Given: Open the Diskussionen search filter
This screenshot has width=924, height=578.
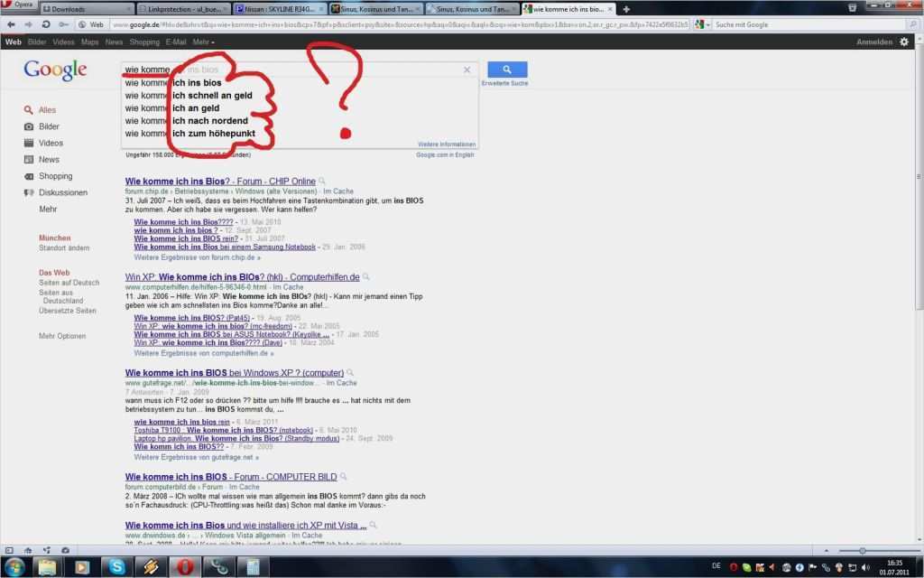Looking at the screenshot, I should (x=63, y=191).
